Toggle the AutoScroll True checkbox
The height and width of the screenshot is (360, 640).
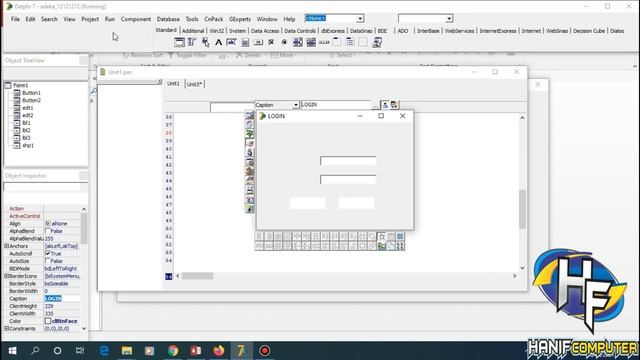pos(48,253)
